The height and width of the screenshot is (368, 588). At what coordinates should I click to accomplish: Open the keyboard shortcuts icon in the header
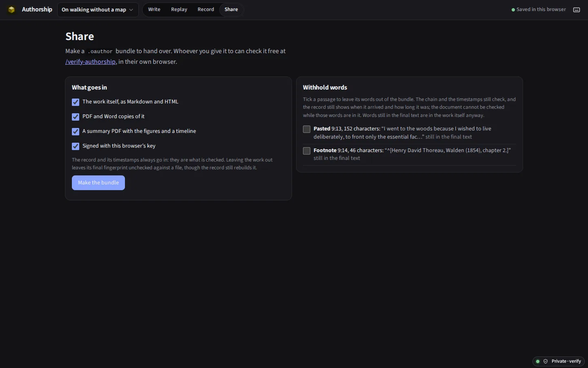click(577, 10)
